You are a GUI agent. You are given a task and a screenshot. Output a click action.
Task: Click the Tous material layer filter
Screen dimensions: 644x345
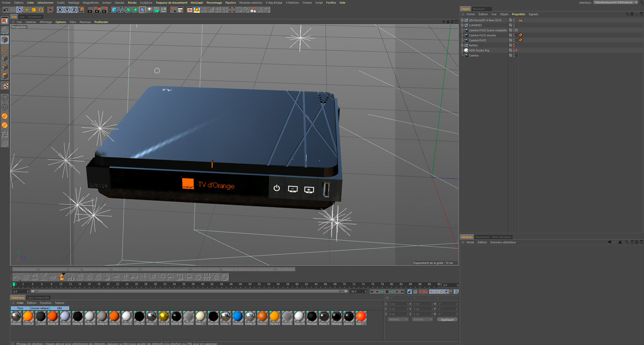[20, 308]
